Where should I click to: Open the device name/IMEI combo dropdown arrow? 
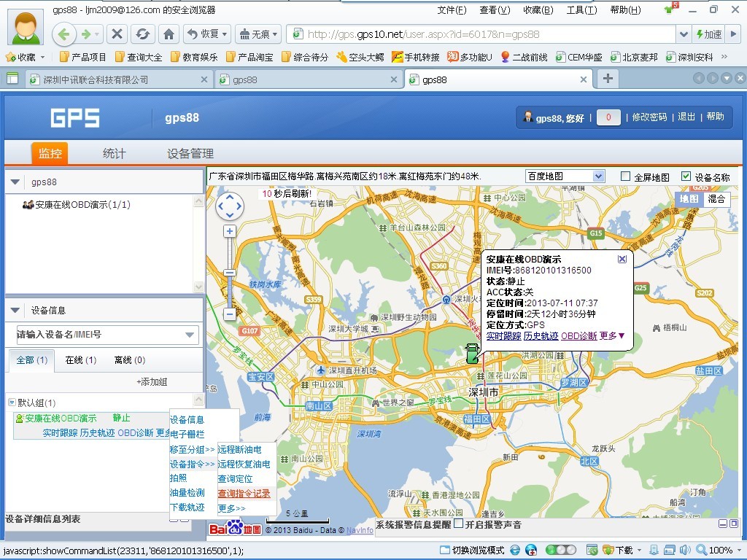190,335
